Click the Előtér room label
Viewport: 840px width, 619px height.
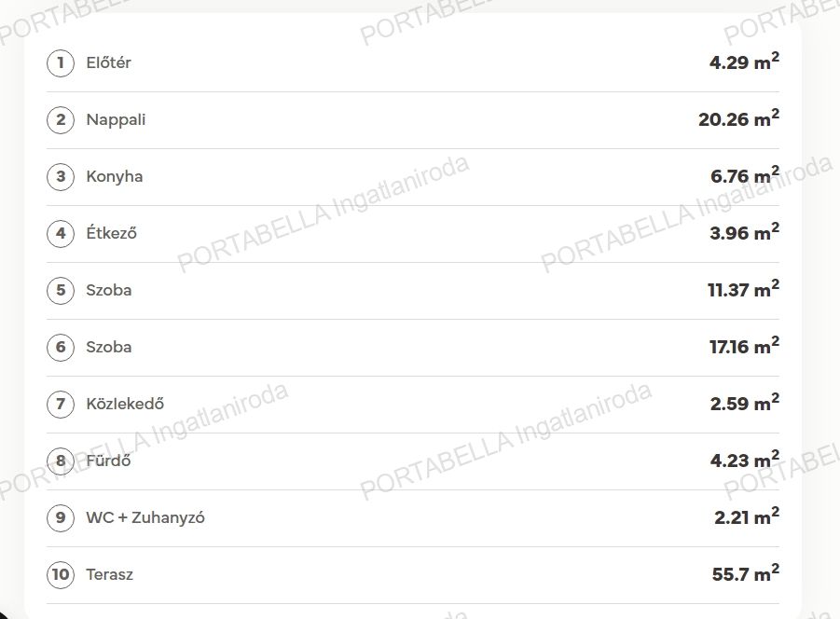pyautogui.click(x=109, y=62)
